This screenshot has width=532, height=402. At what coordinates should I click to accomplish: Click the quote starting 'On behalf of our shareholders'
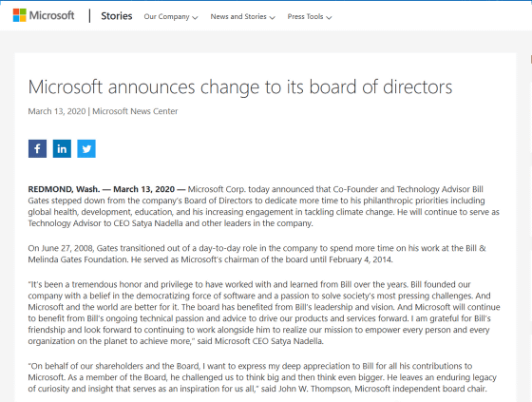pos(262,377)
